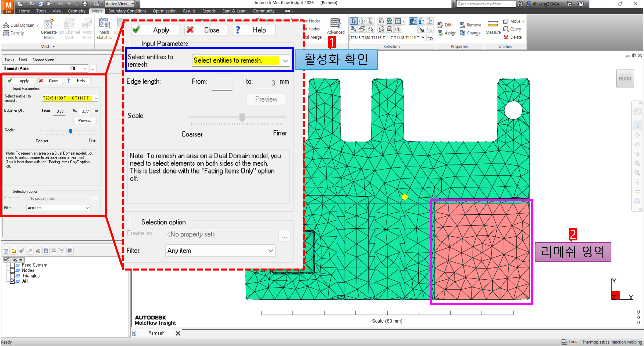Open the Boundary Conditions tab
The height and width of the screenshot is (346, 644).
tap(127, 11)
